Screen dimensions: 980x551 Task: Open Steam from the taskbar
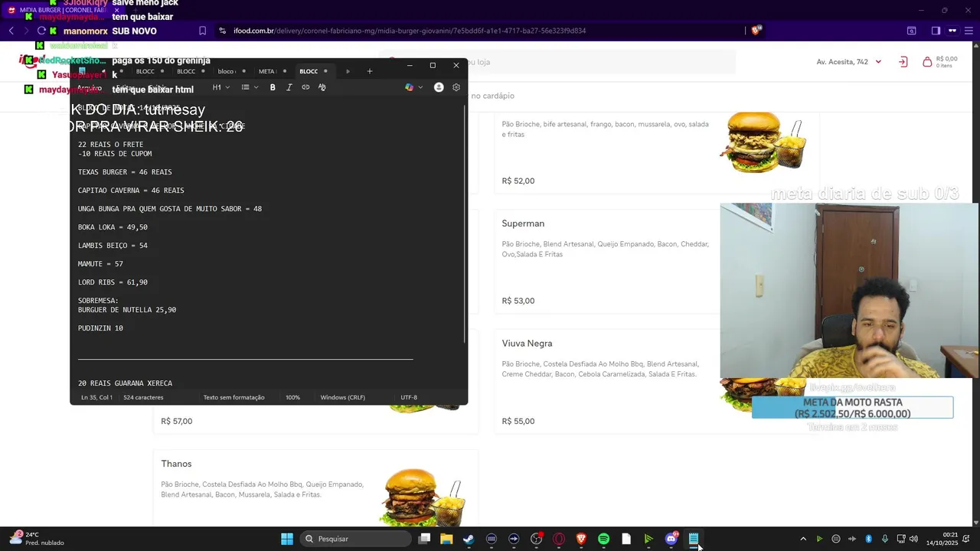[469, 539]
